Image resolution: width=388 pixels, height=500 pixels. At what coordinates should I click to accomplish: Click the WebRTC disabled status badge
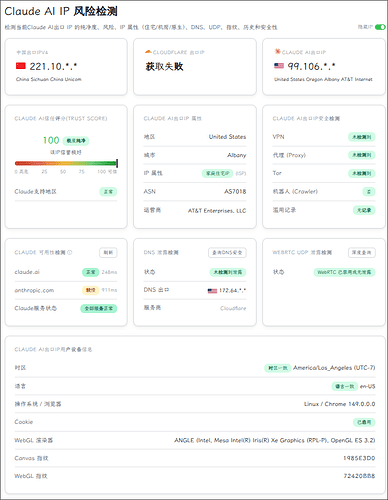tap(344, 272)
